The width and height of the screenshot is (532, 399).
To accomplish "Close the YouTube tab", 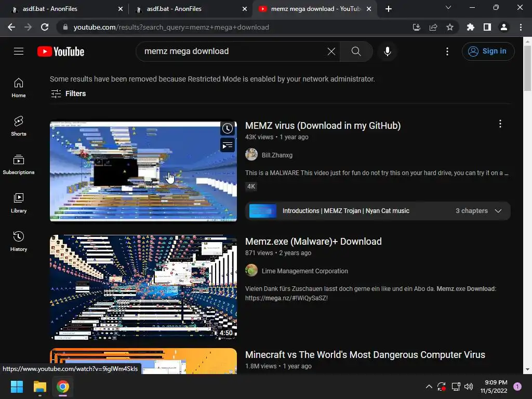I will [369, 9].
